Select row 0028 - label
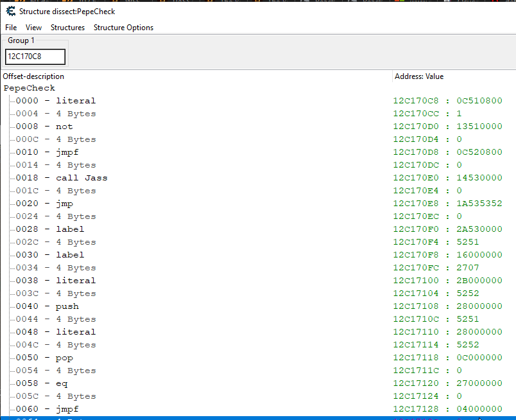The image size is (516, 420). pyautogui.click(x=50, y=229)
